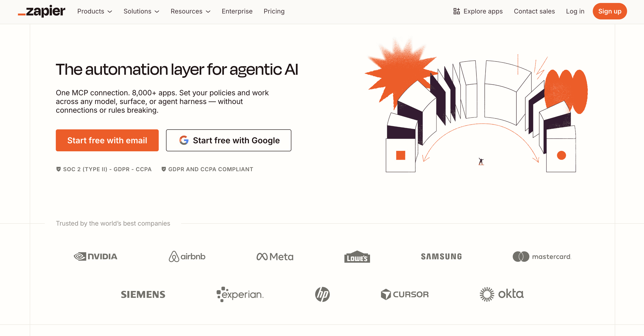This screenshot has width=644, height=336.
Task: Expand the Products dropdown
Action: pos(94,11)
